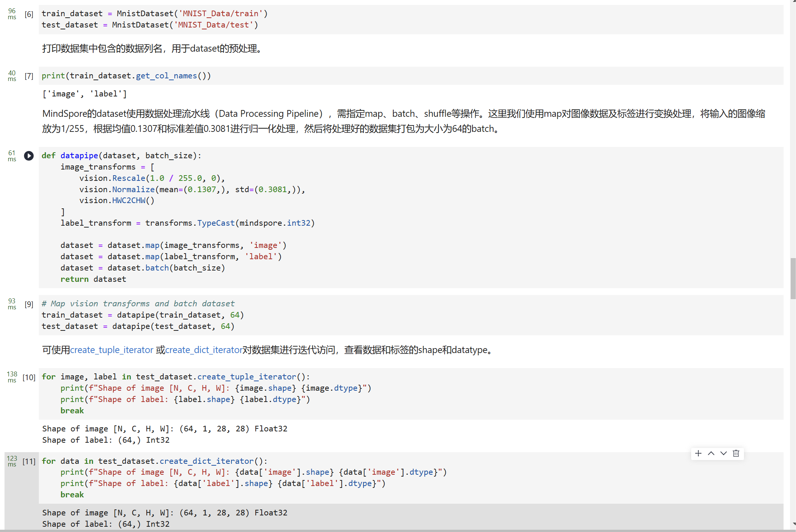Move cell up with chevron arrow

[711, 453]
